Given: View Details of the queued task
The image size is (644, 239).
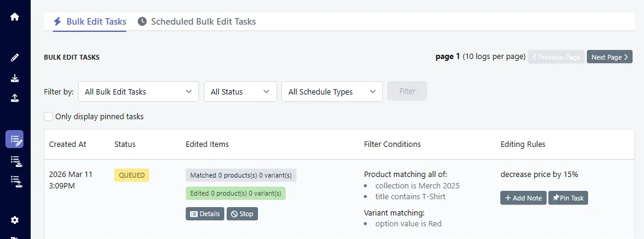Looking at the screenshot, I should (x=205, y=214).
